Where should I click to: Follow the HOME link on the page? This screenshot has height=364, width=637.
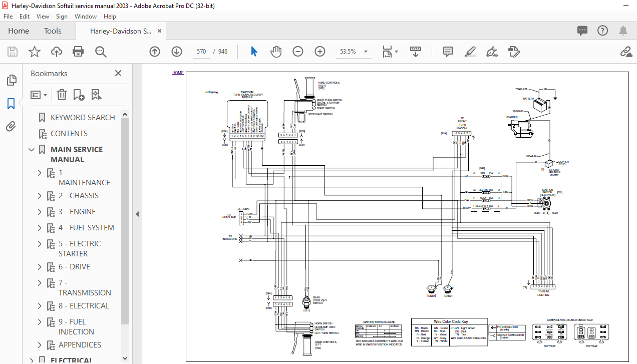click(x=178, y=73)
